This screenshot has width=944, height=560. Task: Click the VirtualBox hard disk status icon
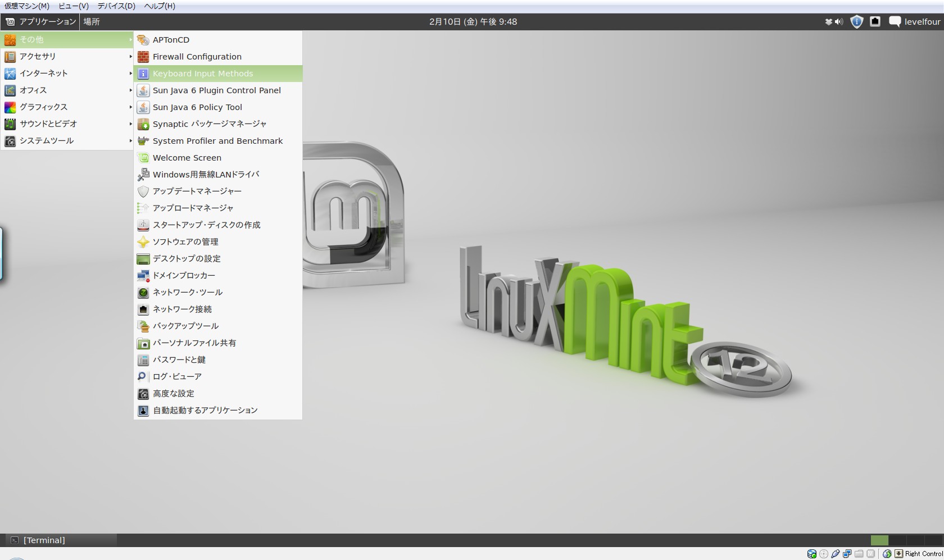(812, 554)
